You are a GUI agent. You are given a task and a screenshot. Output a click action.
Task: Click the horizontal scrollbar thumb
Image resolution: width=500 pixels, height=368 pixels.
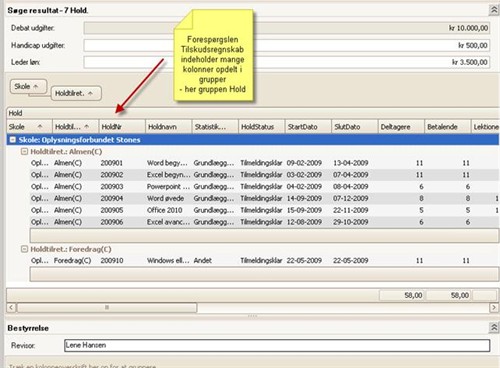[x=107, y=307]
